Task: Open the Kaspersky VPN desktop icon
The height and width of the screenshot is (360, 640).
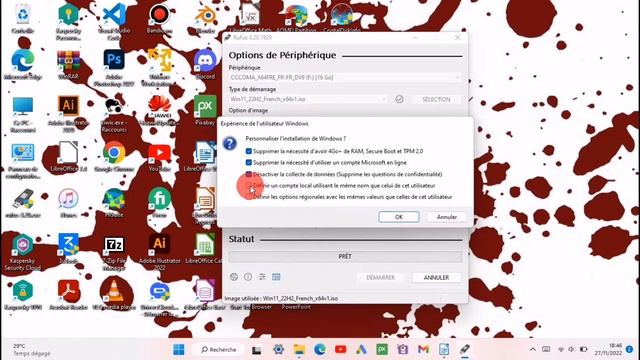Action: click(x=23, y=295)
